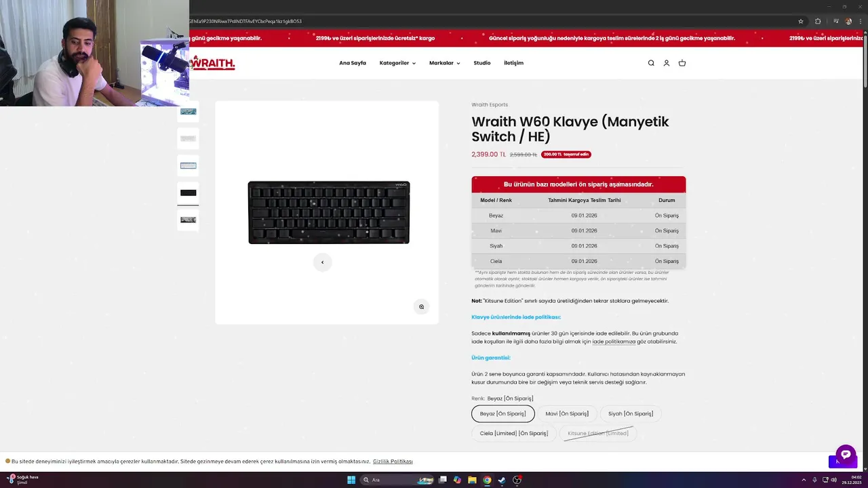This screenshot has height=488, width=868.
Task: Select the light blue keyboard thumbnail
Action: pyautogui.click(x=188, y=165)
